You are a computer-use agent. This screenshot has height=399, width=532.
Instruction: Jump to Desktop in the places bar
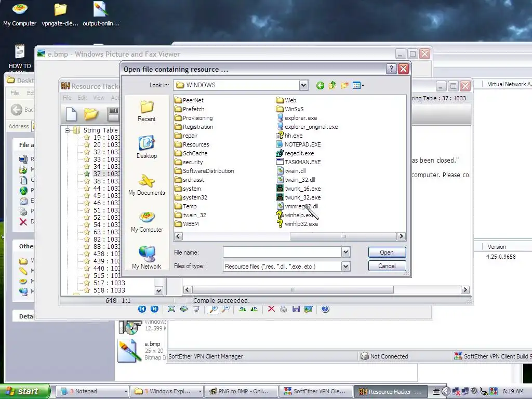pos(147,147)
